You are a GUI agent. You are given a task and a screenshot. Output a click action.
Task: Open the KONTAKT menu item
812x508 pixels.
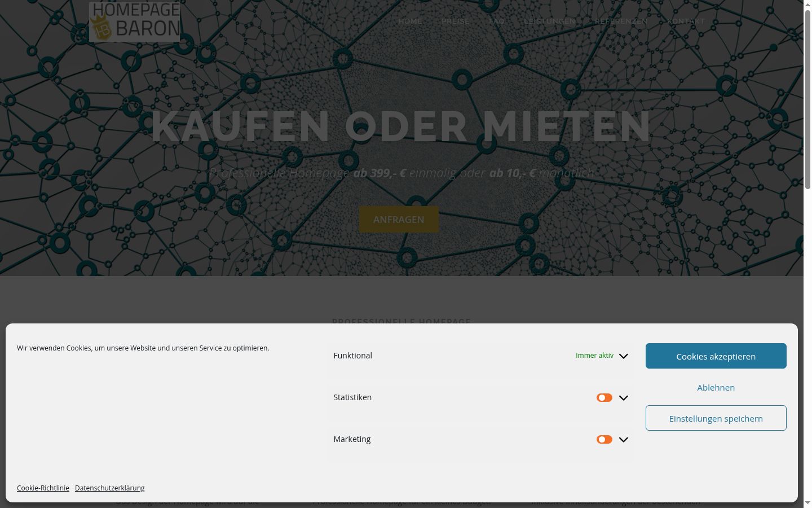point(686,21)
